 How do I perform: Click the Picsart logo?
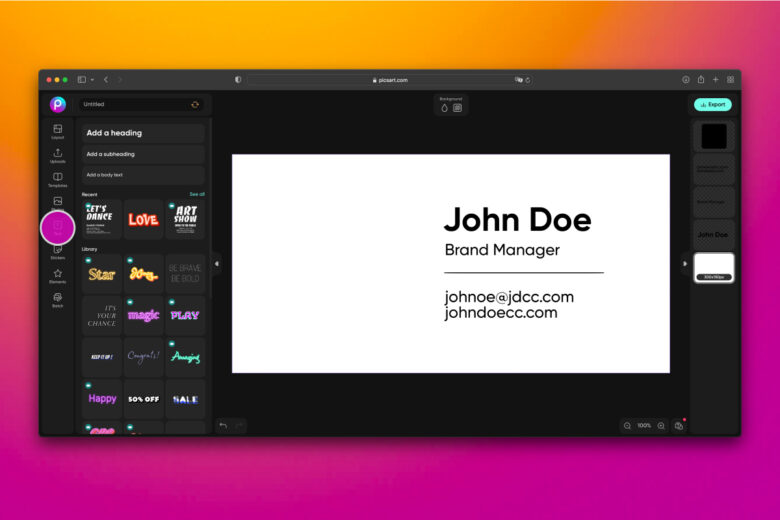click(x=58, y=104)
